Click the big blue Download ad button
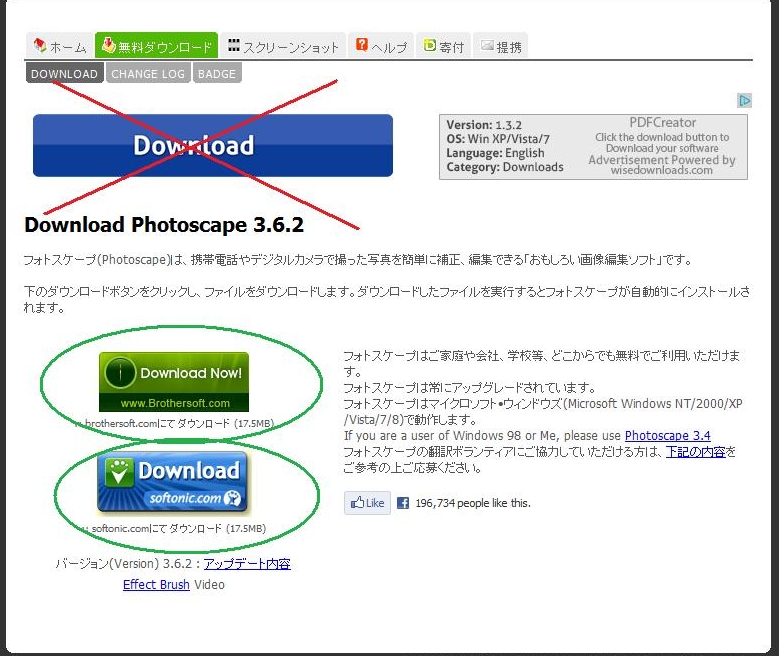Screen dimensions: 779x656 [x=213, y=145]
